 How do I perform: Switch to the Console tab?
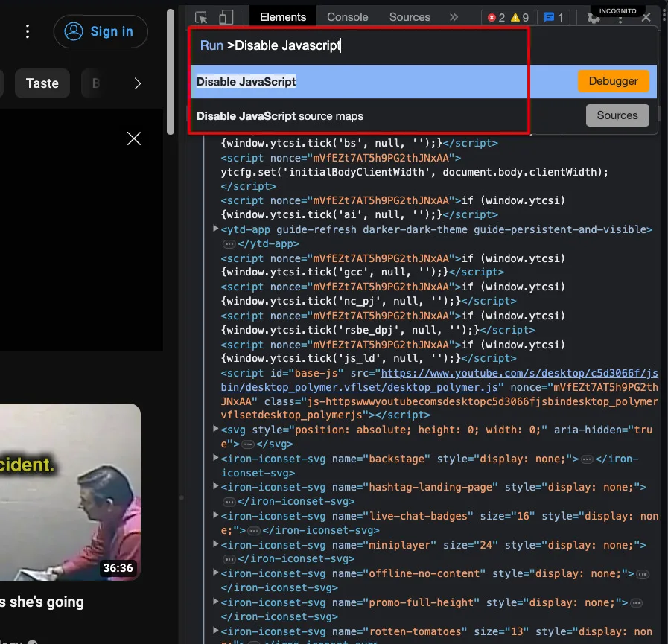click(347, 17)
